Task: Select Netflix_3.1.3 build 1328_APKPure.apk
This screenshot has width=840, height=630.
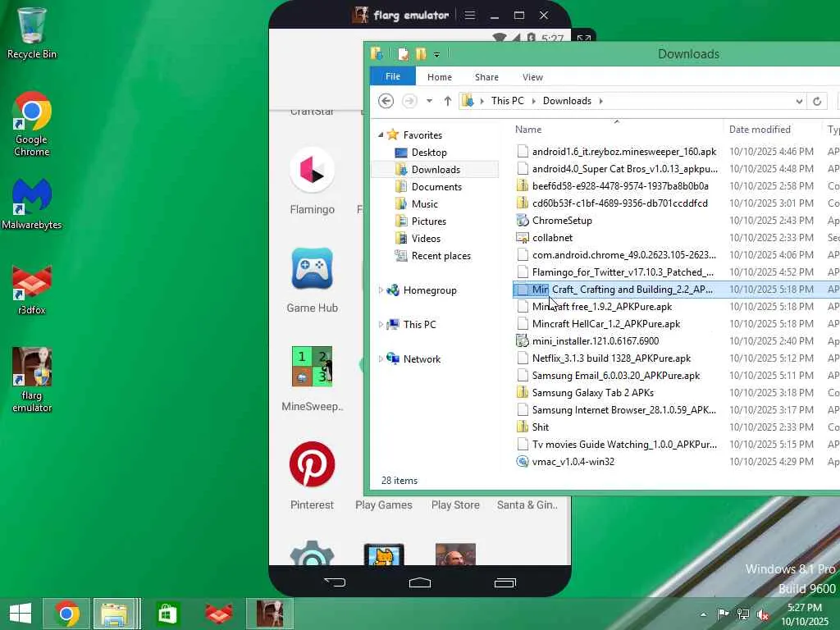Action: pyautogui.click(x=611, y=358)
